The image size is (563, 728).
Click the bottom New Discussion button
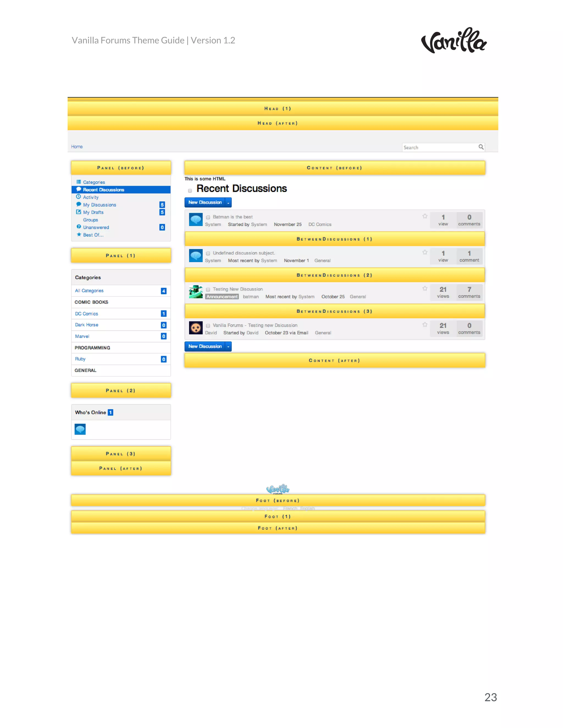pyautogui.click(x=205, y=346)
